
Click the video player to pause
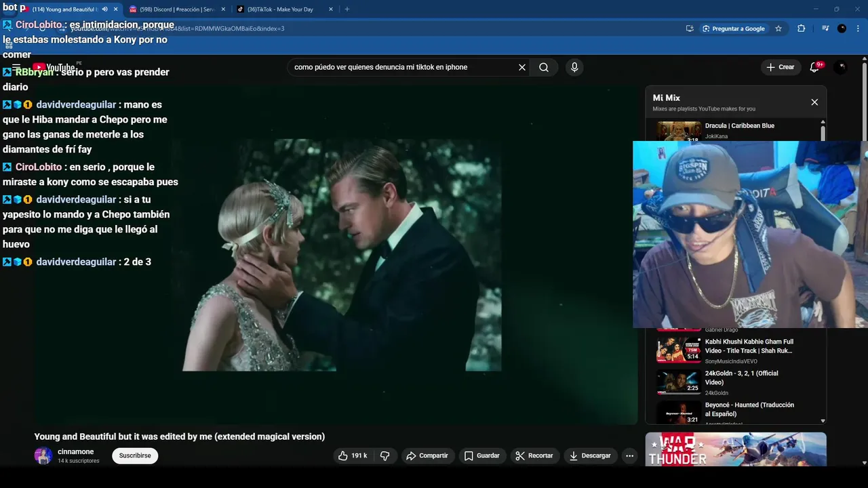click(x=336, y=255)
